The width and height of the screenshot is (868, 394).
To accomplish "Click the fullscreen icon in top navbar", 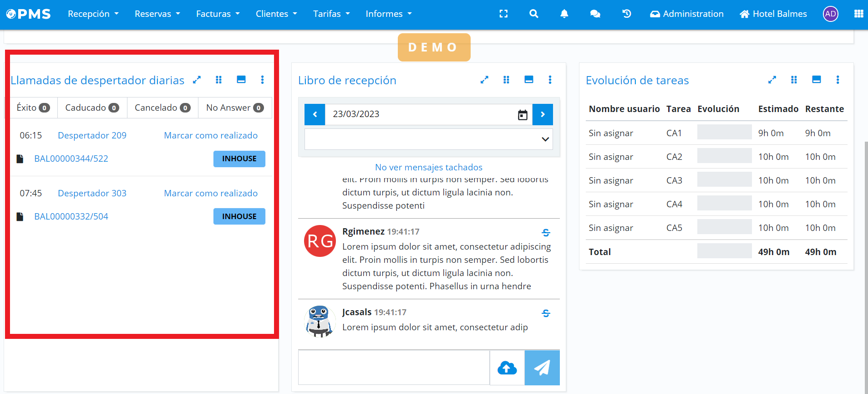I will [503, 14].
